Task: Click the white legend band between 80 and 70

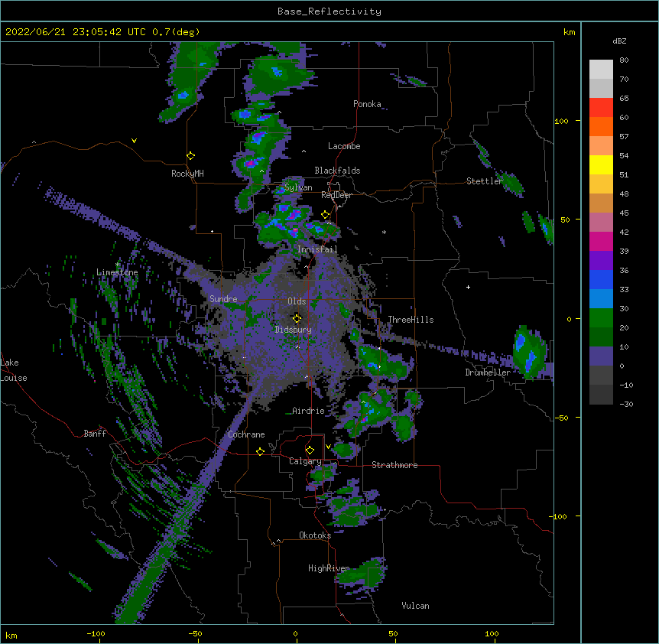Action: (601, 70)
